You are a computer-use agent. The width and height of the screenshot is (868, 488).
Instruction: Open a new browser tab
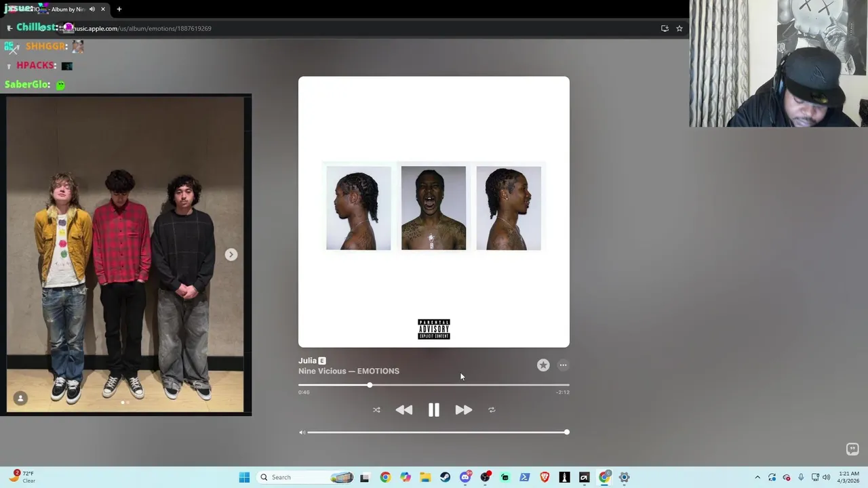coord(119,9)
